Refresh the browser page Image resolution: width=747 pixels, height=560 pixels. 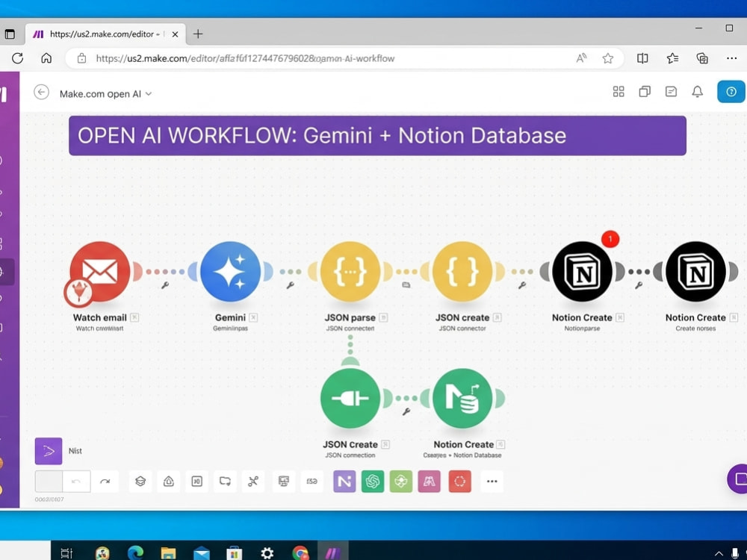(x=18, y=58)
